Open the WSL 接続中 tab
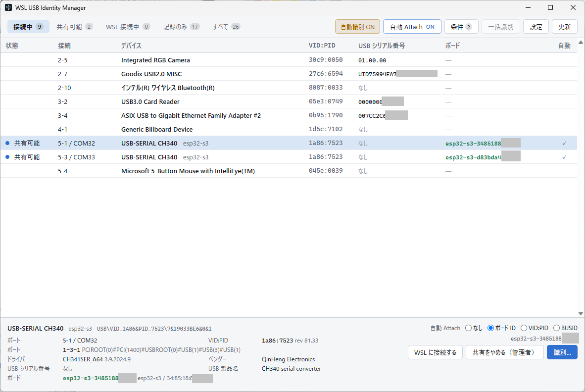The image size is (585, 392). (x=128, y=27)
